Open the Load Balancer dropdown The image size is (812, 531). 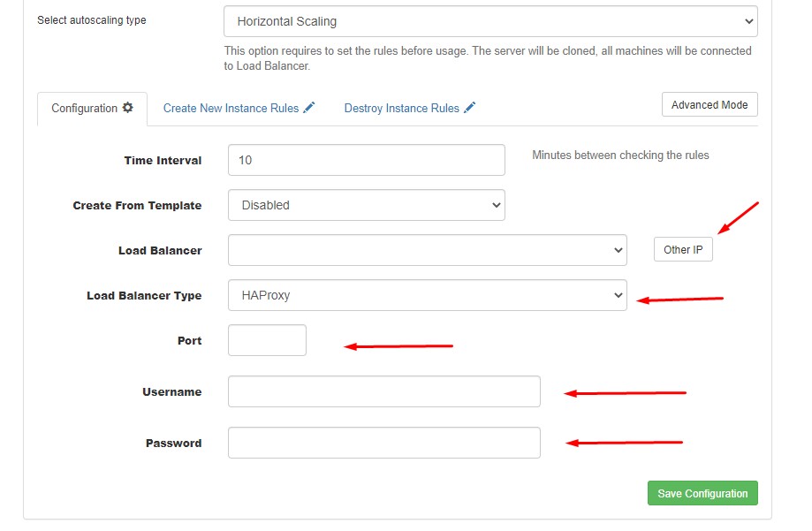tap(428, 250)
